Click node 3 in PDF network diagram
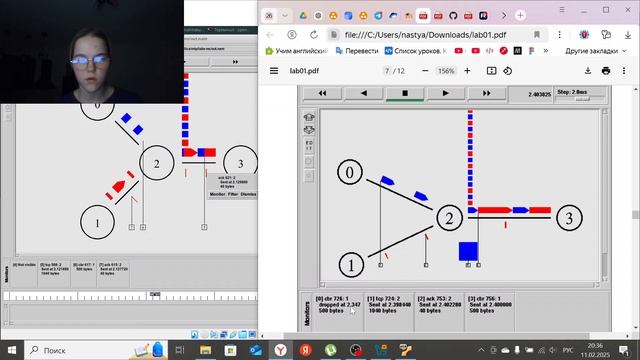Viewport: 640px width, 360px height. coord(569,218)
